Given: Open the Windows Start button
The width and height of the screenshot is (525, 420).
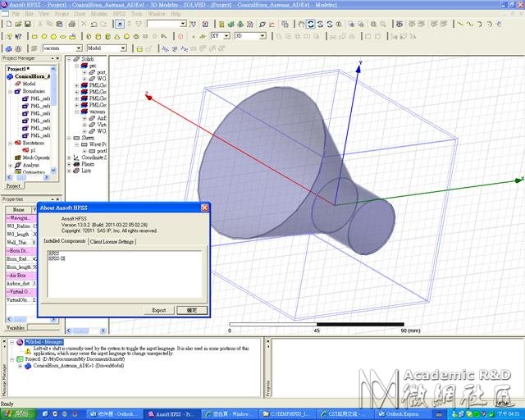Looking at the screenshot, I should [17, 414].
